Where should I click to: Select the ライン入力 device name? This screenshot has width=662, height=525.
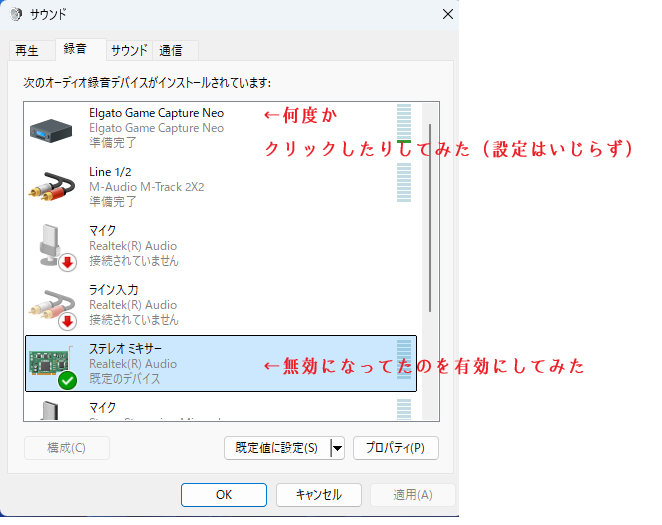click(x=114, y=290)
